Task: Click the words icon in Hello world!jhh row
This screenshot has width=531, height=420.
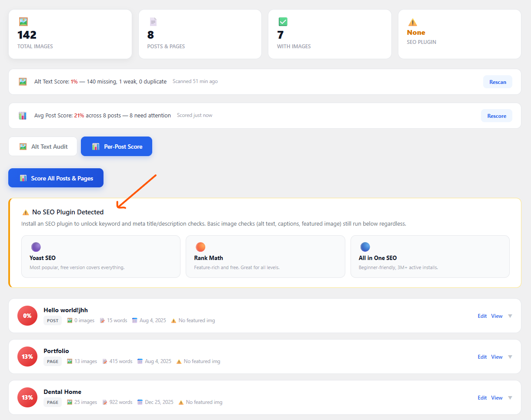Action: (x=102, y=320)
